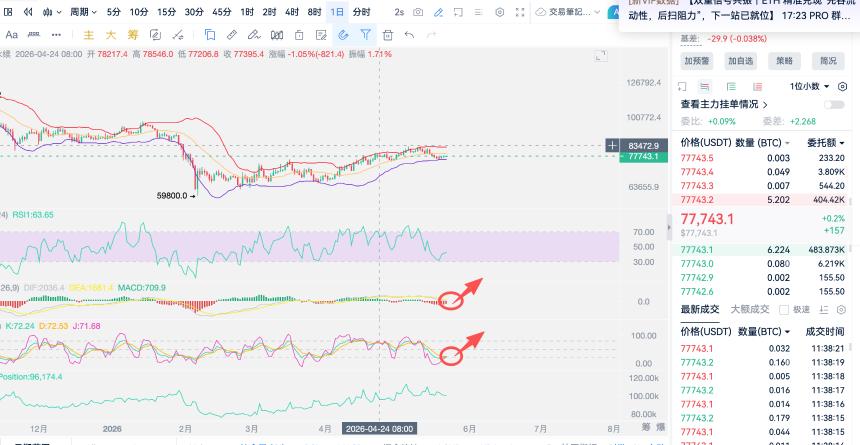The width and height of the screenshot is (860, 445).
Task: Click the screenshot camera icon
Action: pos(418,12)
